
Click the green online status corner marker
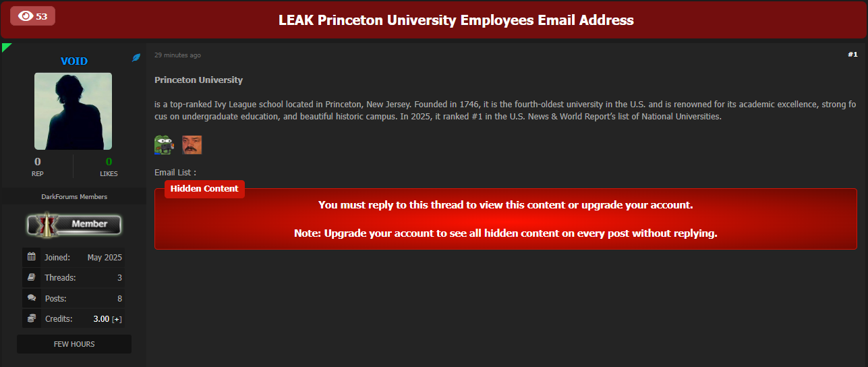coord(6,47)
